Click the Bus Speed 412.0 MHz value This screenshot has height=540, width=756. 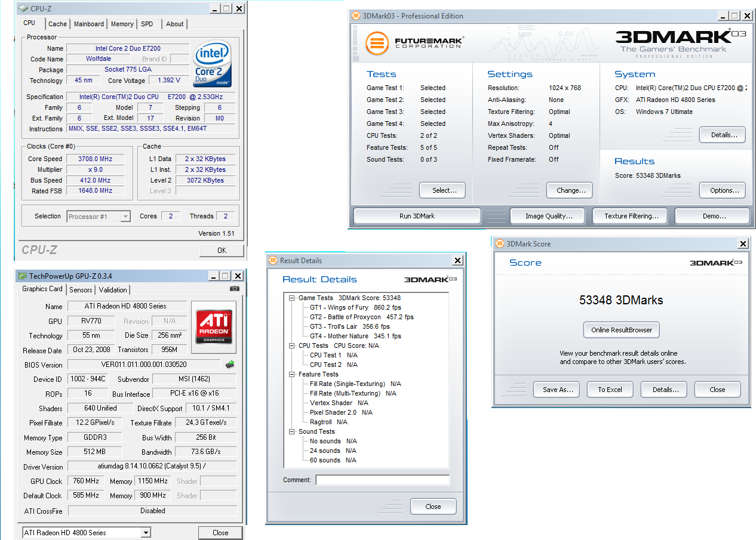coord(95,180)
